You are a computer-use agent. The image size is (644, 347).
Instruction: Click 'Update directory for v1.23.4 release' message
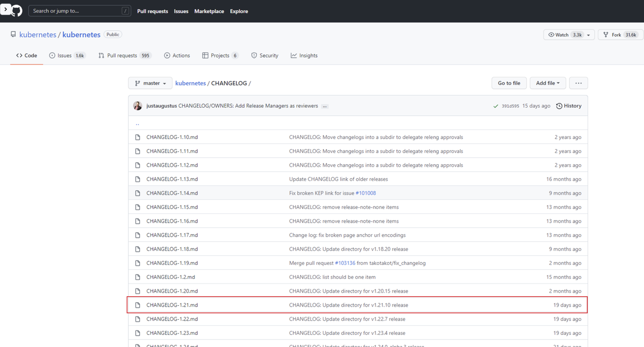347,333
